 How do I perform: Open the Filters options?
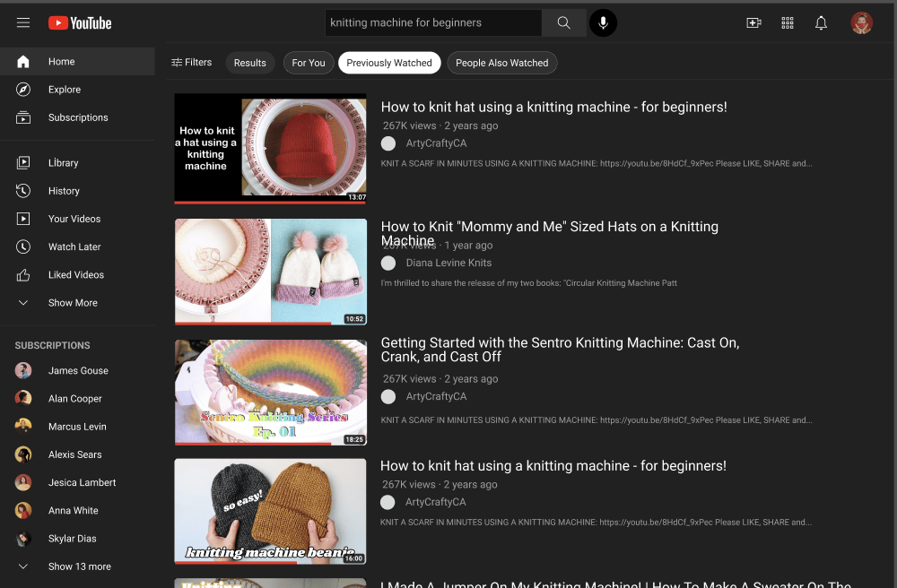[192, 62]
